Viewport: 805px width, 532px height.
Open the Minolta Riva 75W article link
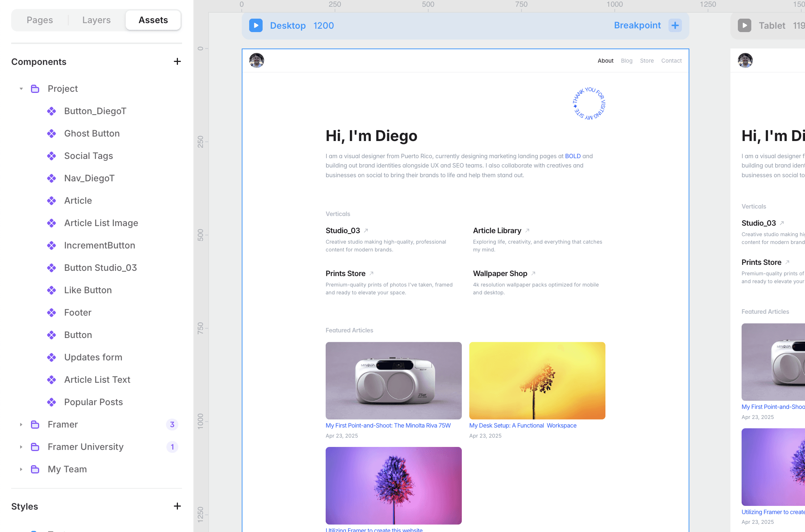[x=388, y=426]
